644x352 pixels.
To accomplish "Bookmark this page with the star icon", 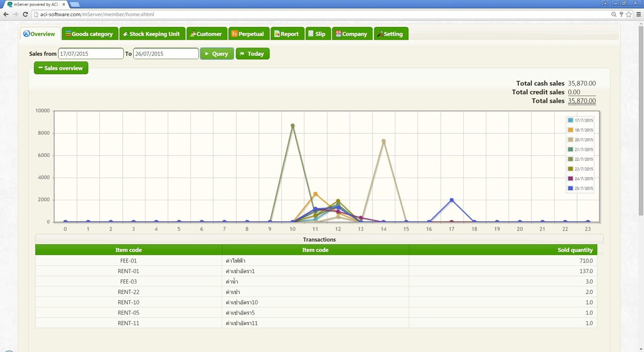I will (x=628, y=14).
